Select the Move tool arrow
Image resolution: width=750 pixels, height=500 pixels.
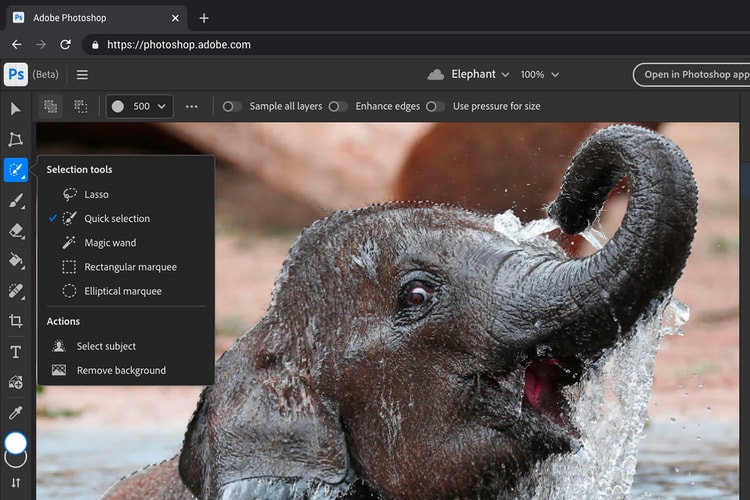[x=15, y=109]
